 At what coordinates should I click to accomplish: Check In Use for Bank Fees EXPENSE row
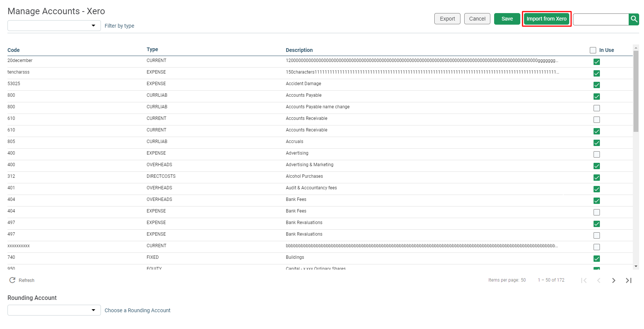597,212
